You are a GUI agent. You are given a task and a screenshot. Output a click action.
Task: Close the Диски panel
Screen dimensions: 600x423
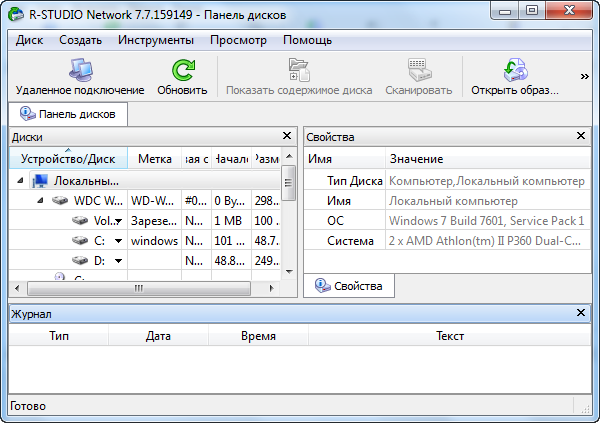tap(287, 136)
